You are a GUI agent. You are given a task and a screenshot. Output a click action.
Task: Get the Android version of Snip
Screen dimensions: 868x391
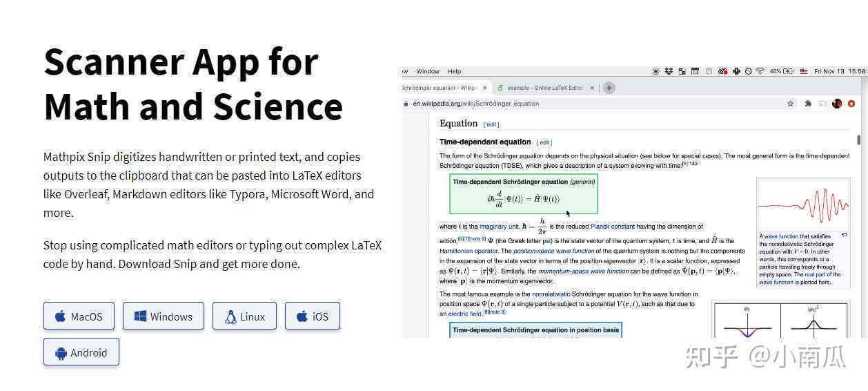point(81,352)
